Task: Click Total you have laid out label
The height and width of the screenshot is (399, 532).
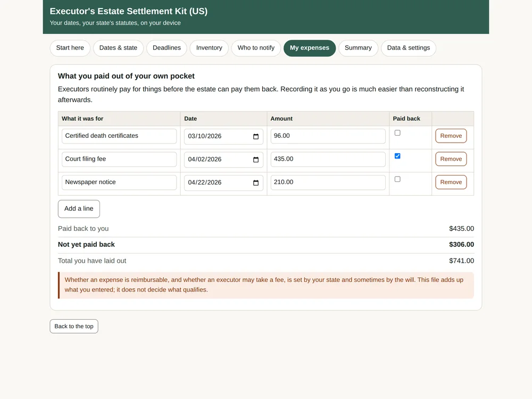Action: (x=92, y=261)
